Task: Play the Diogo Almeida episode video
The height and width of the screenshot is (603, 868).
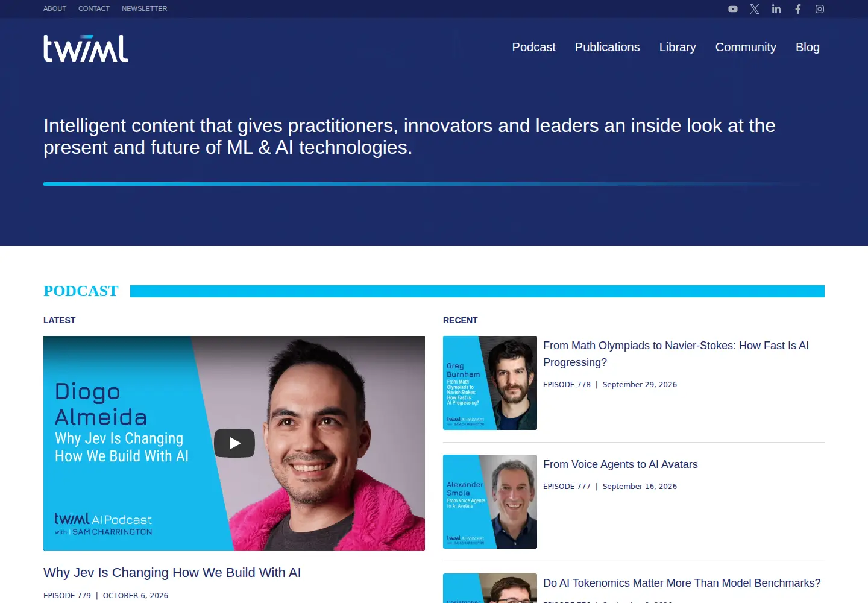Action: tap(234, 443)
